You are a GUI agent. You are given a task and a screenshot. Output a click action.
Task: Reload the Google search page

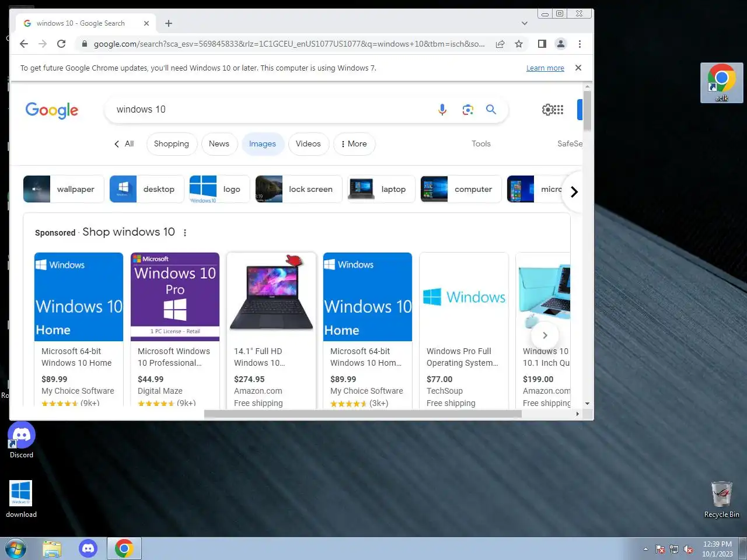tap(61, 44)
